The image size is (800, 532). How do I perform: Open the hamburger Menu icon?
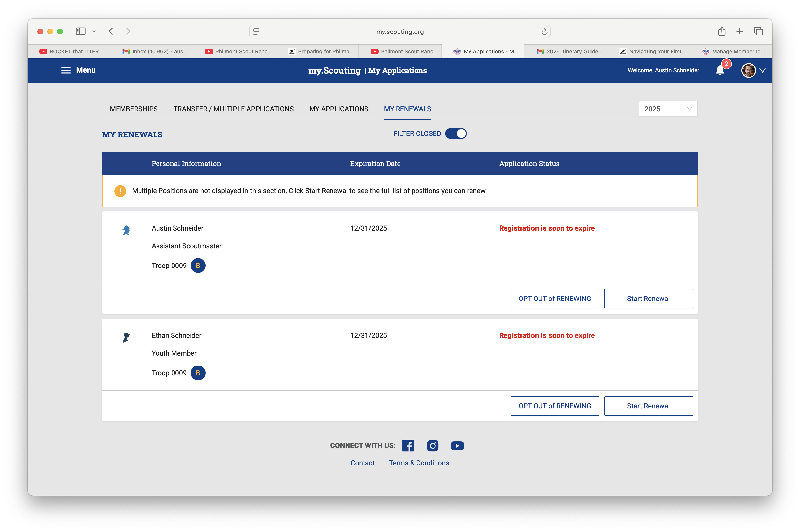[x=66, y=70]
